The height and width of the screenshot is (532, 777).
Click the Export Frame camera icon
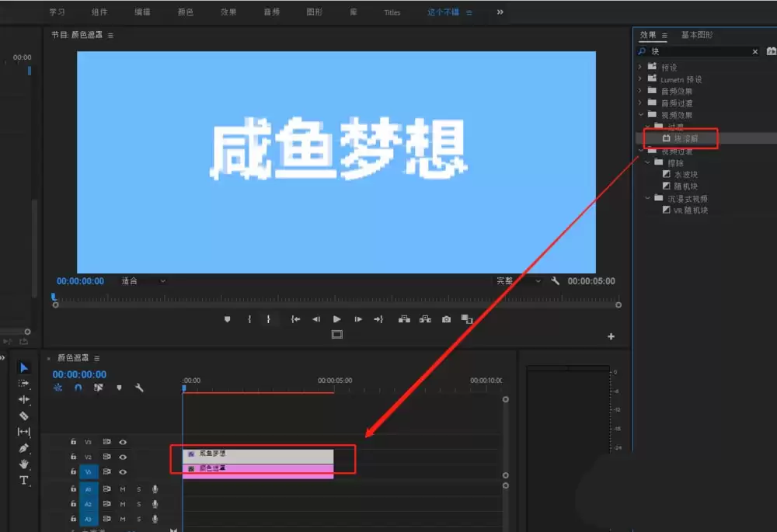[445, 318]
